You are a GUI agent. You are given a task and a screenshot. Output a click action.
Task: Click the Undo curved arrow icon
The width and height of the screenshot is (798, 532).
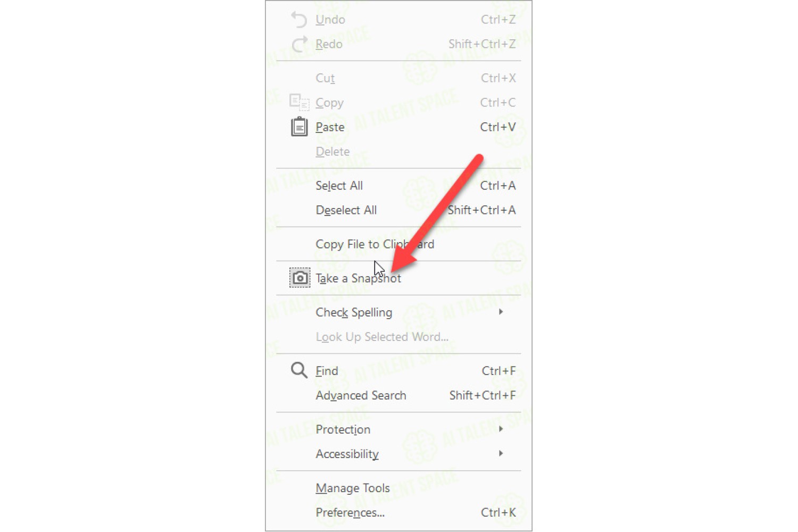pyautogui.click(x=299, y=20)
